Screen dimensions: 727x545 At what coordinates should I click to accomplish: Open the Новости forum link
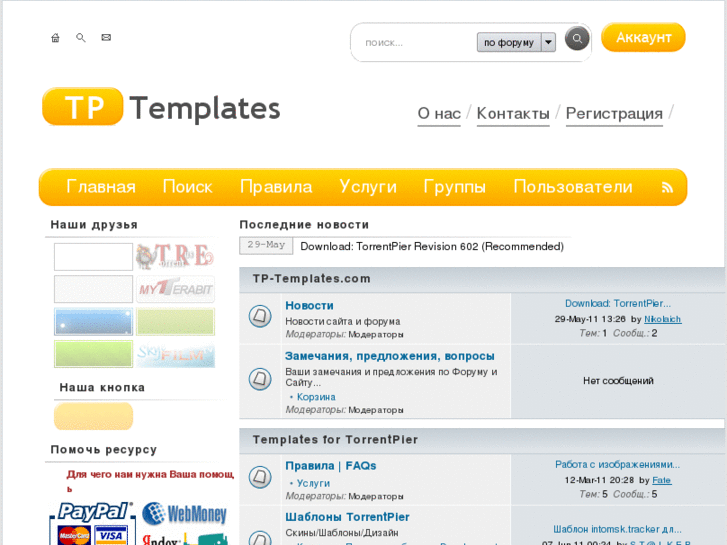coord(309,306)
